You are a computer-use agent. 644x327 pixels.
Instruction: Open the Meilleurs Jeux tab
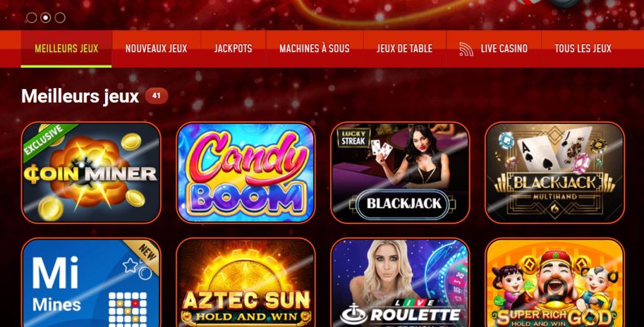click(67, 49)
